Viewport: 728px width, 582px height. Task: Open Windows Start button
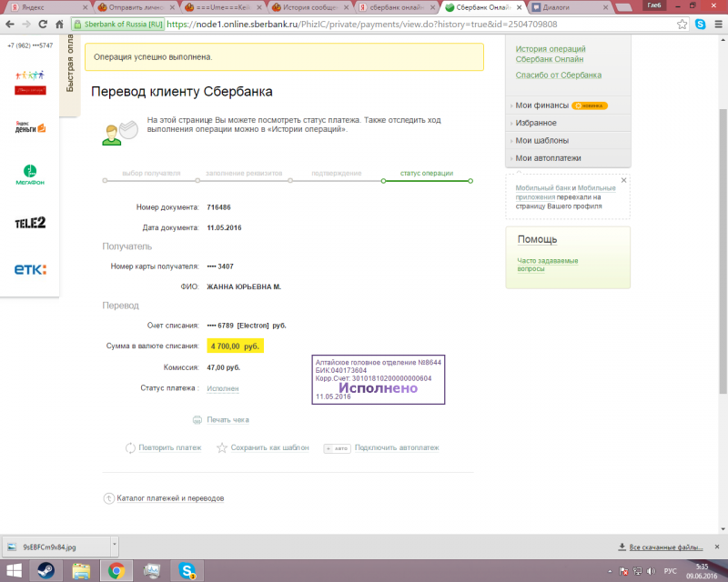click(x=14, y=571)
